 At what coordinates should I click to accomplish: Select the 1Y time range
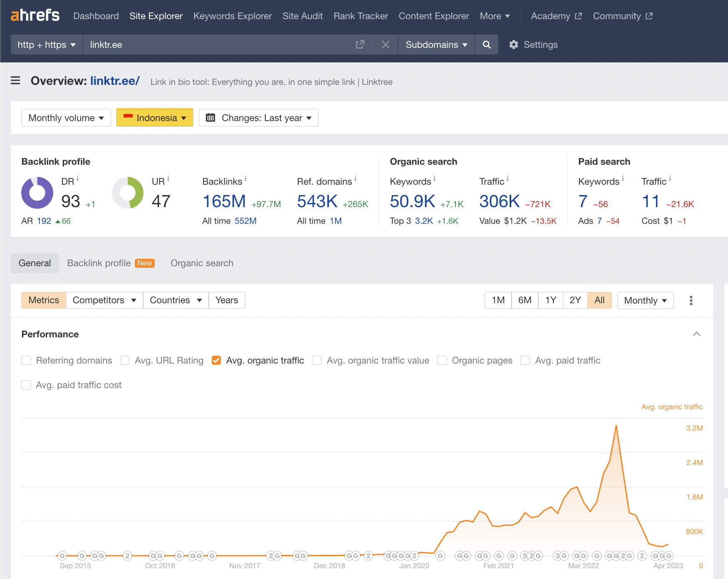tap(550, 300)
